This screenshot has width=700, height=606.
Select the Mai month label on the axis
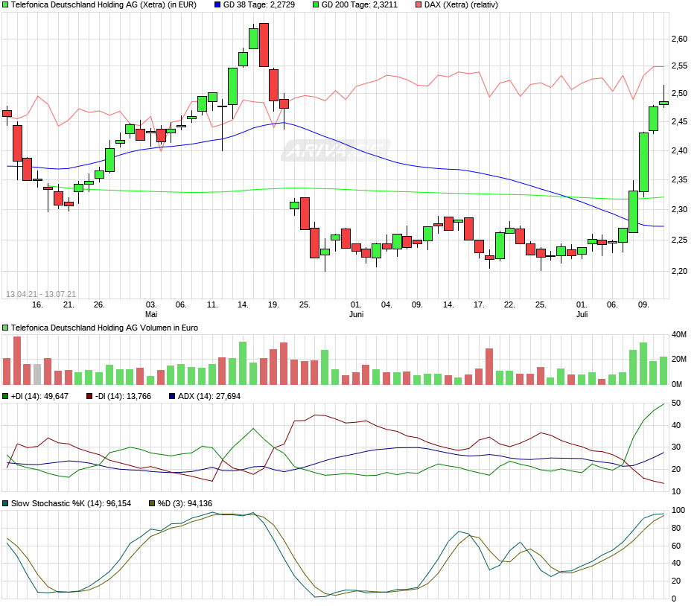(x=151, y=313)
